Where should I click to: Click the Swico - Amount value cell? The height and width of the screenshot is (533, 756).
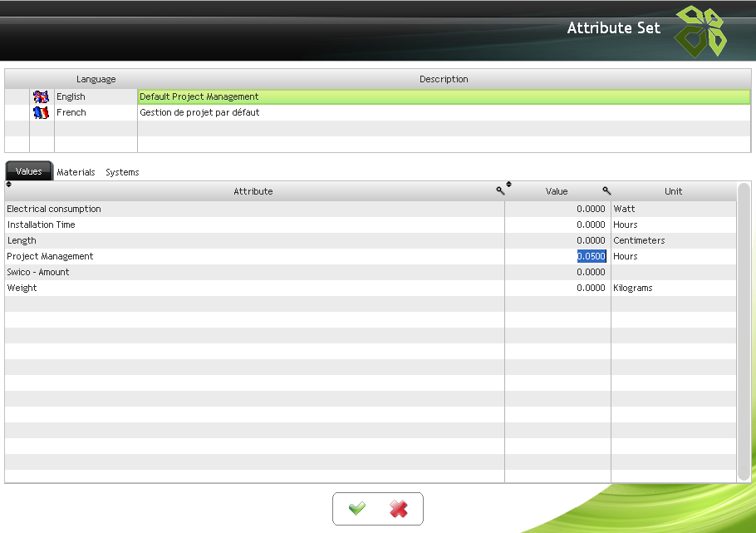click(x=557, y=272)
